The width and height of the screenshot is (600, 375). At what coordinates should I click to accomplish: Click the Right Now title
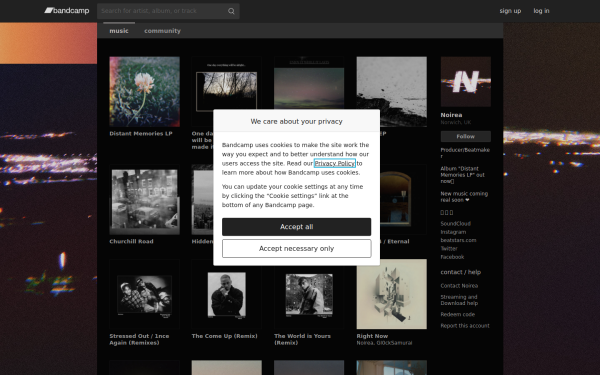[372, 336]
